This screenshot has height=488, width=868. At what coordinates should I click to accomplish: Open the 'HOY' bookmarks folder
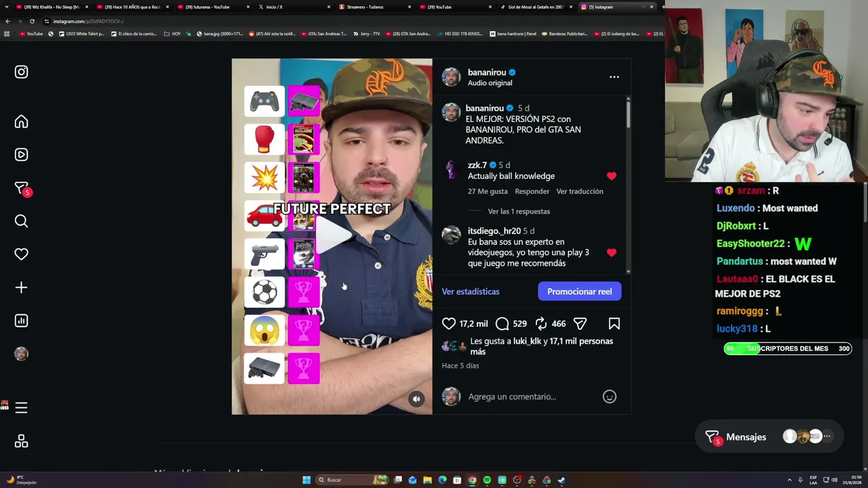(x=172, y=34)
